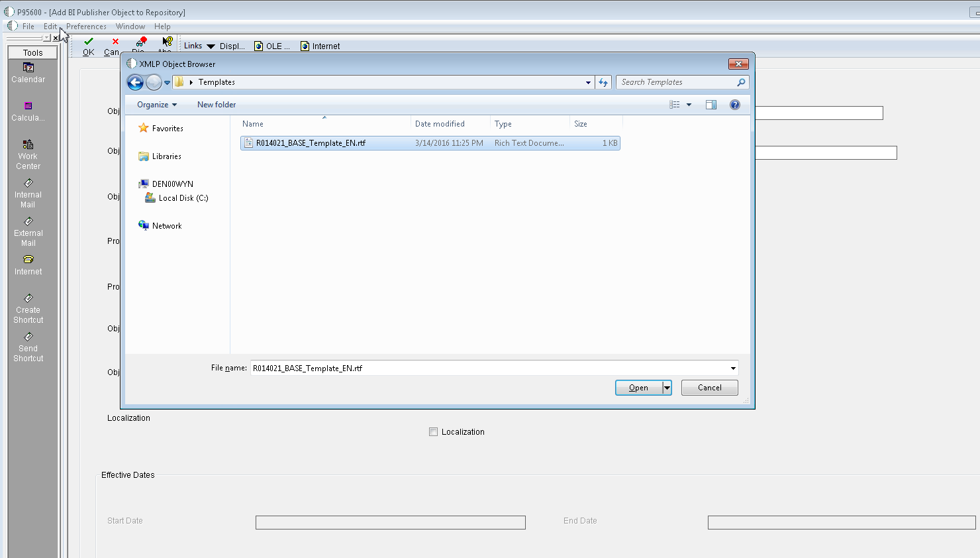Open the Window menu
The height and width of the screenshot is (558, 980).
pos(130,27)
